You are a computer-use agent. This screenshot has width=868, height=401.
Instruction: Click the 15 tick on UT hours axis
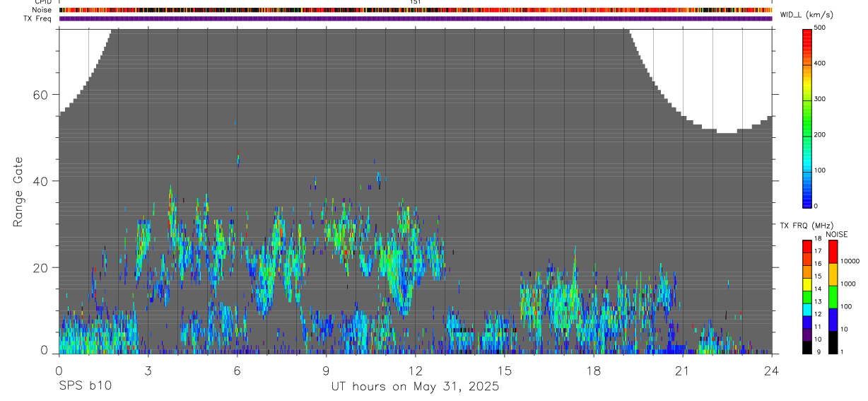point(504,371)
